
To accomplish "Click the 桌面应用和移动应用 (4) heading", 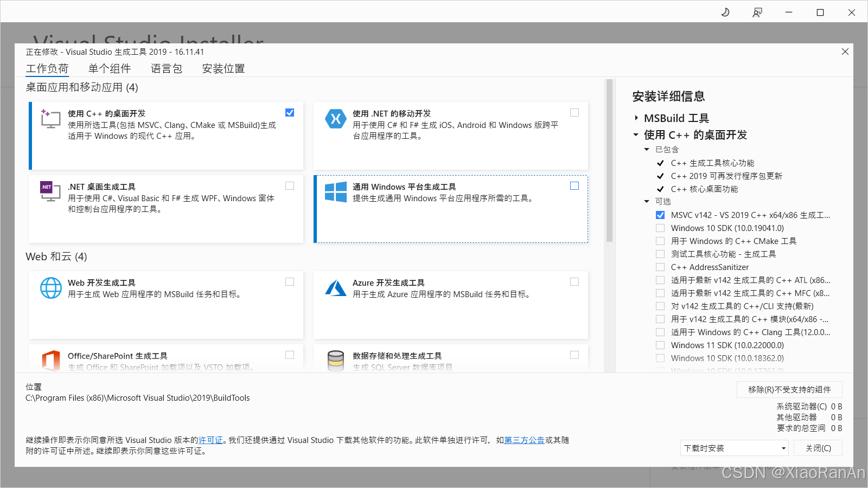I will [82, 87].
